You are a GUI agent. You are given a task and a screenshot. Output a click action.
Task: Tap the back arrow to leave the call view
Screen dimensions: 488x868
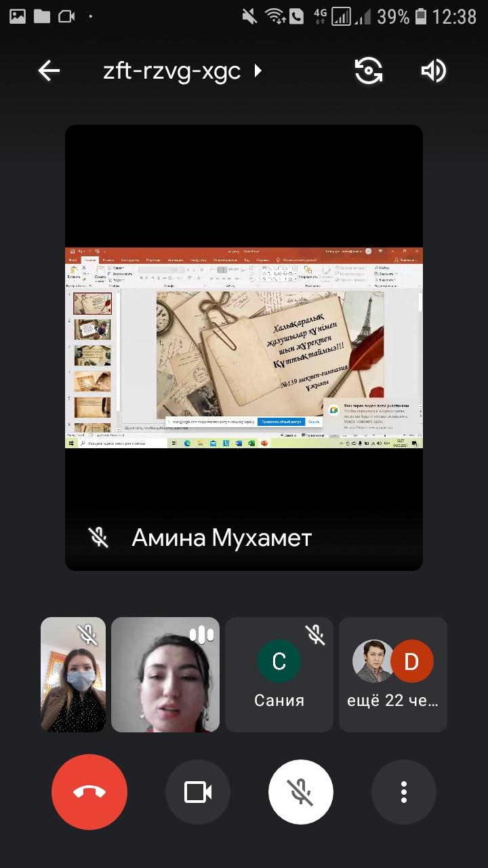(x=49, y=71)
